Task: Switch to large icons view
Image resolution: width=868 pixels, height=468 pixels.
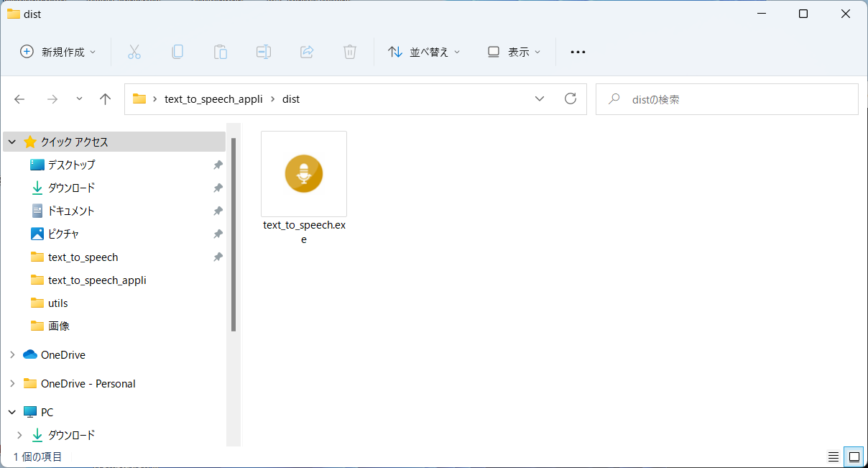Action: [x=854, y=456]
